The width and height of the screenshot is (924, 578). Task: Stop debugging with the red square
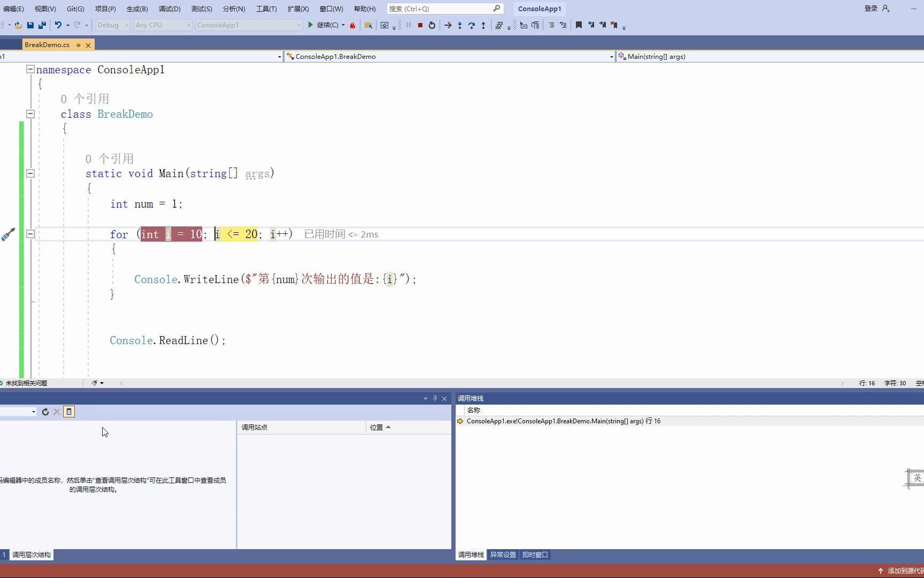click(x=420, y=25)
